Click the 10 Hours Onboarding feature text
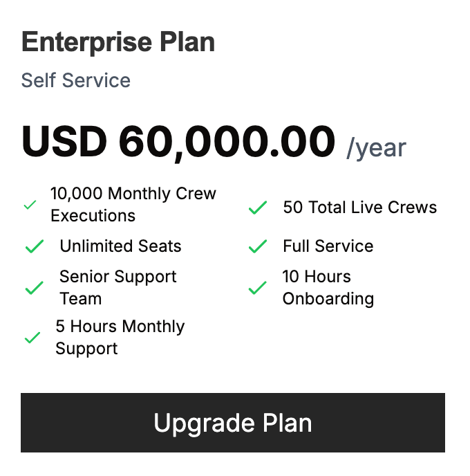Viewport: 470px width, 476px height. pyautogui.click(x=328, y=288)
